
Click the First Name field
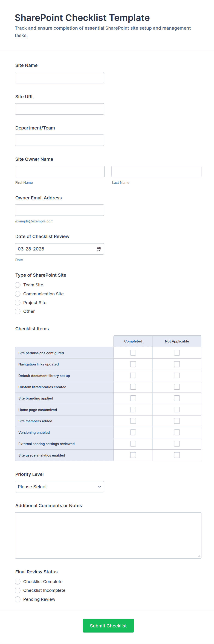coord(60,172)
